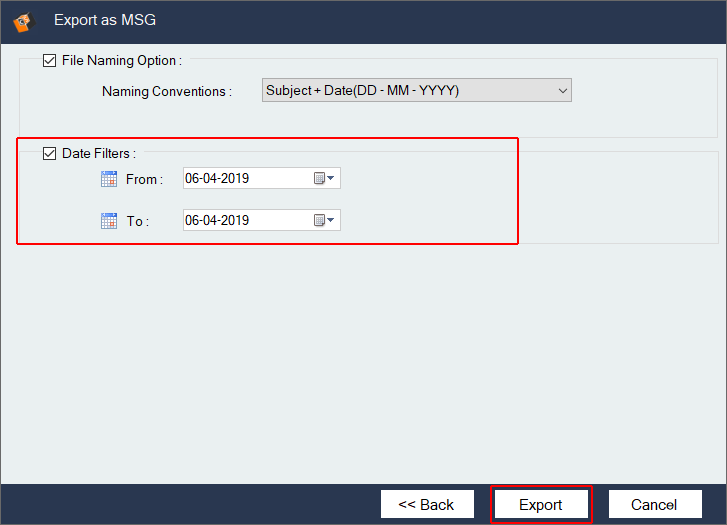Select the month 04 in To date

click(x=210, y=221)
